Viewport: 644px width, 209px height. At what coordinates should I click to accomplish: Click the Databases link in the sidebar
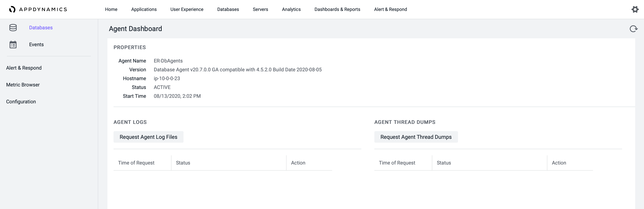(x=41, y=28)
